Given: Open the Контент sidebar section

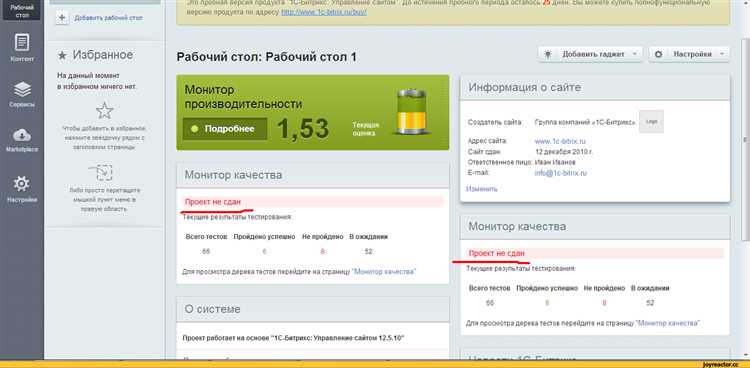Looking at the screenshot, I should pos(22,48).
